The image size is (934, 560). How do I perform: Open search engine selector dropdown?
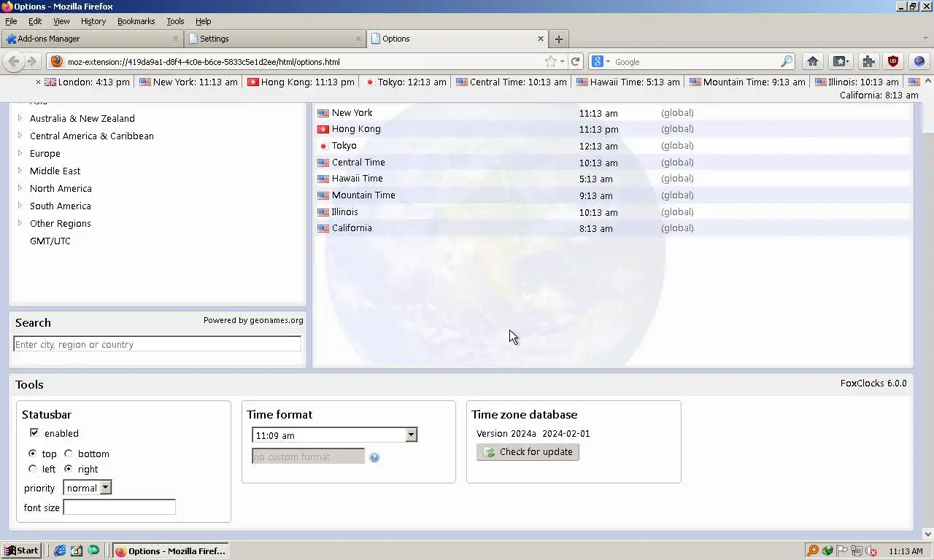[x=601, y=62]
